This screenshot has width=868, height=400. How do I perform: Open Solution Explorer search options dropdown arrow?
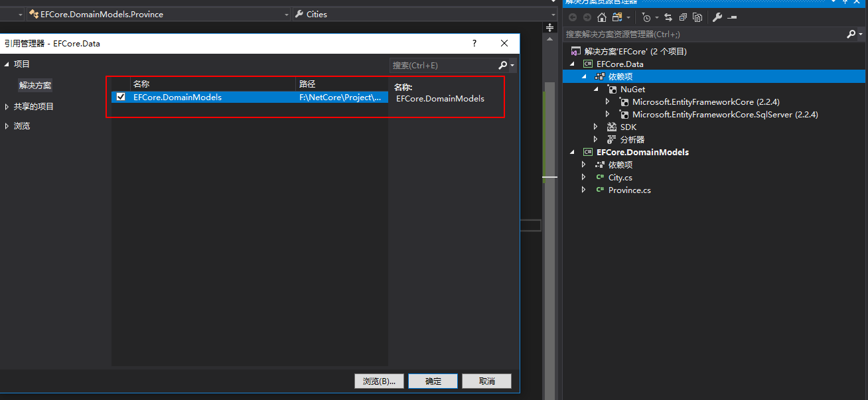[861, 34]
